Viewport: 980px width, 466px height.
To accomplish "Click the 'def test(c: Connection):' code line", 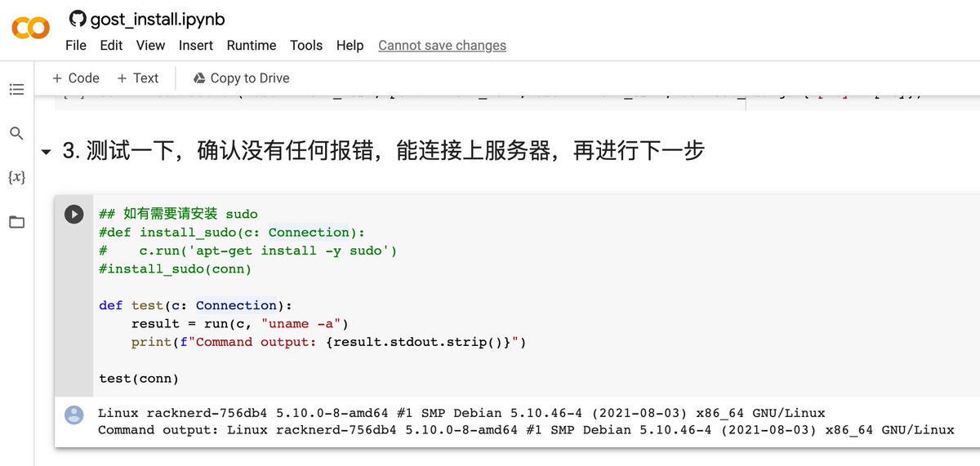I will click(x=195, y=305).
